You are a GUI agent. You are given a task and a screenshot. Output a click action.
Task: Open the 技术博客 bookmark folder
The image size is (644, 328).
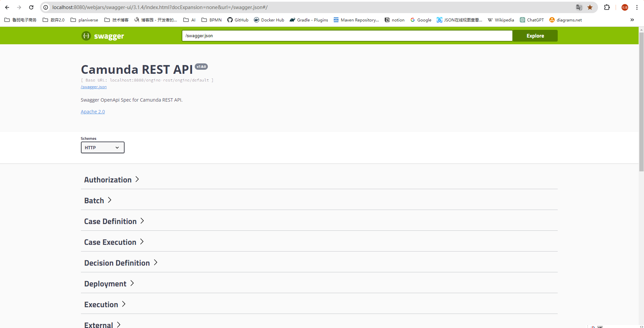click(117, 20)
